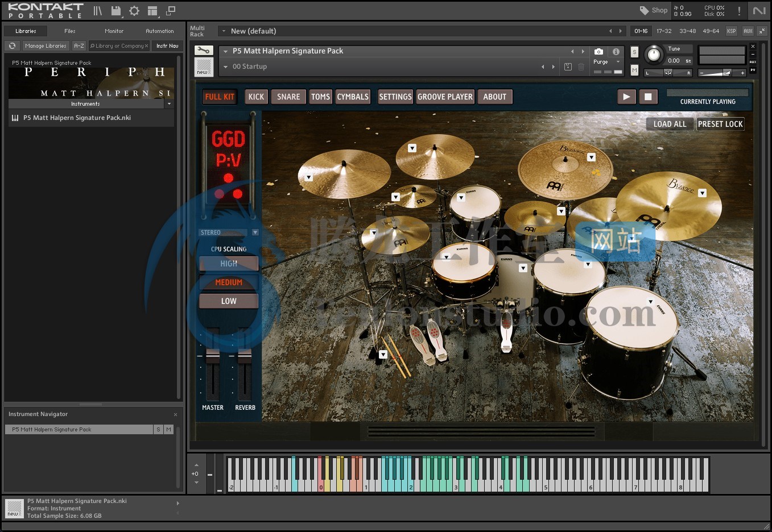Viewport: 772px width, 532px height.
Task: Switch to the Files tab
Action: pyautogui.click(x=70, y=31)
